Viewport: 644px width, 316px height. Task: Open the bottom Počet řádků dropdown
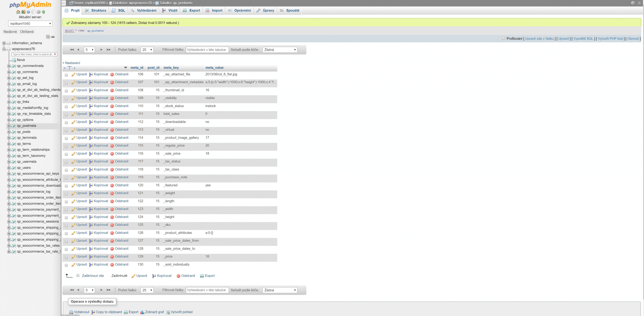point(147,290)
